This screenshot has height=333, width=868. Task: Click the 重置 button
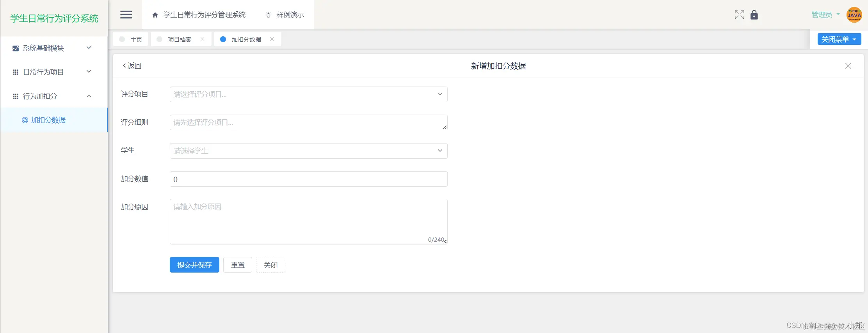click(238, 265)
